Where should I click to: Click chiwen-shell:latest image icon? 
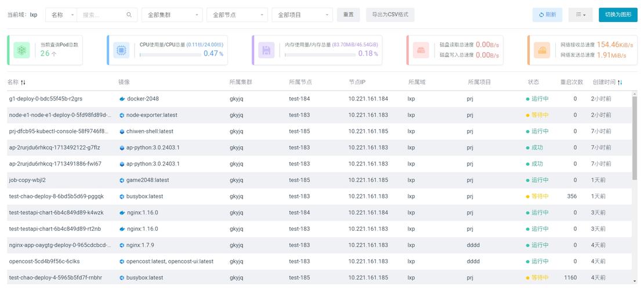click(122, 132)
